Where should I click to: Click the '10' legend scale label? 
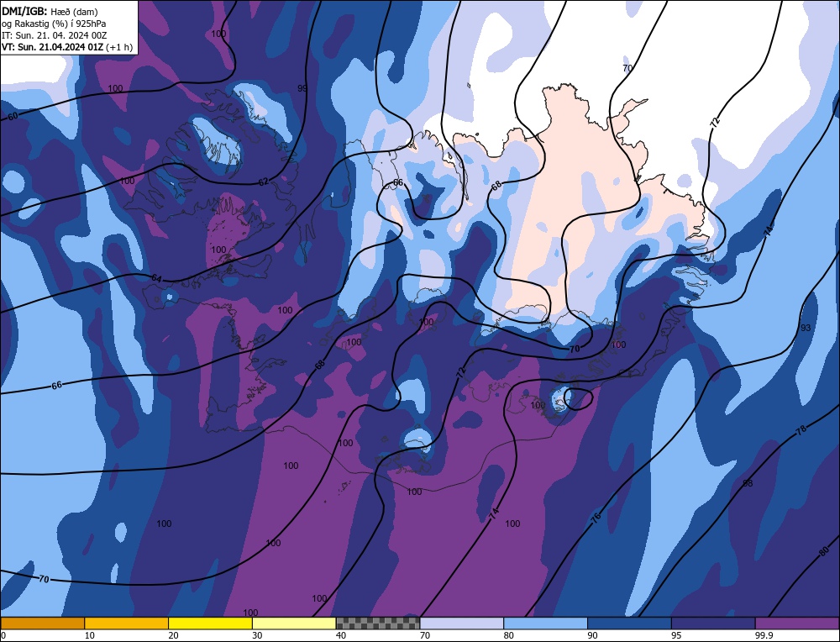click(89, 635)
